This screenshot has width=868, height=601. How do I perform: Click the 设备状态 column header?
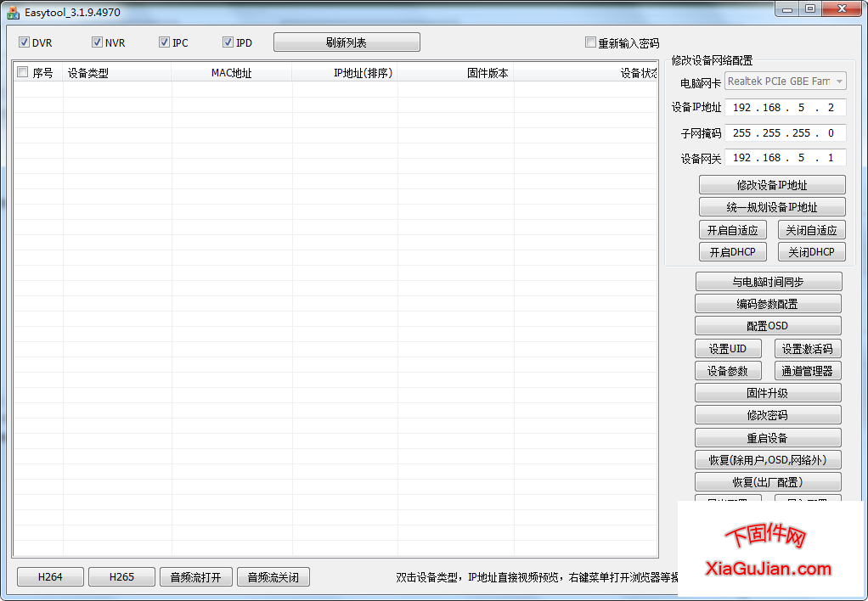pos(585,72)
